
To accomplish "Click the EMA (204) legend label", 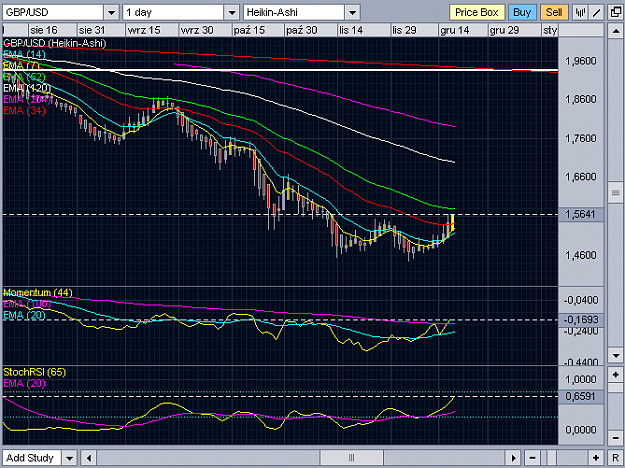I will coord(27,99).
